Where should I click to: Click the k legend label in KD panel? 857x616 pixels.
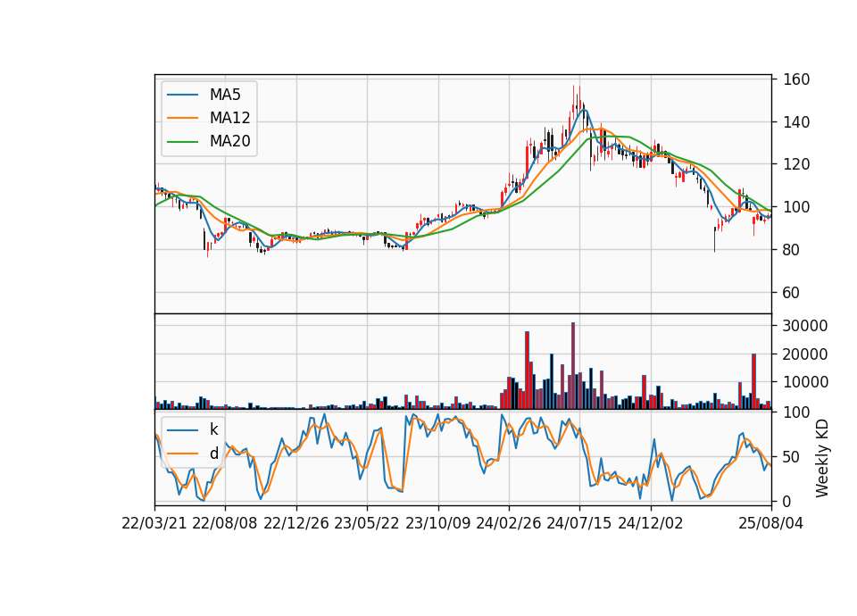(213, 429)
